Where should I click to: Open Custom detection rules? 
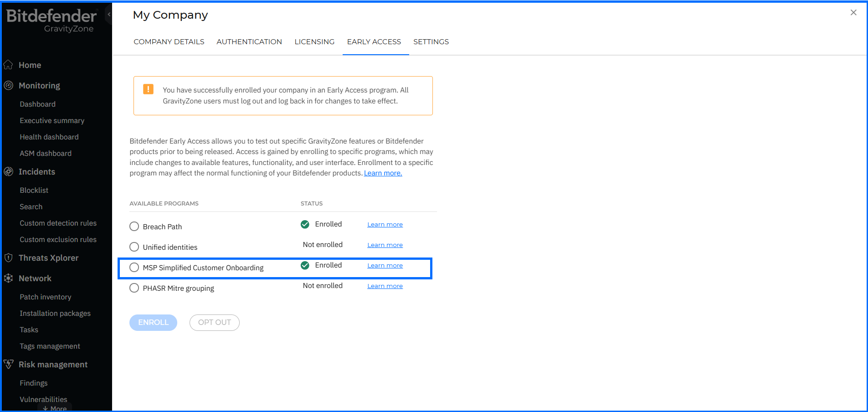point(58,223)
